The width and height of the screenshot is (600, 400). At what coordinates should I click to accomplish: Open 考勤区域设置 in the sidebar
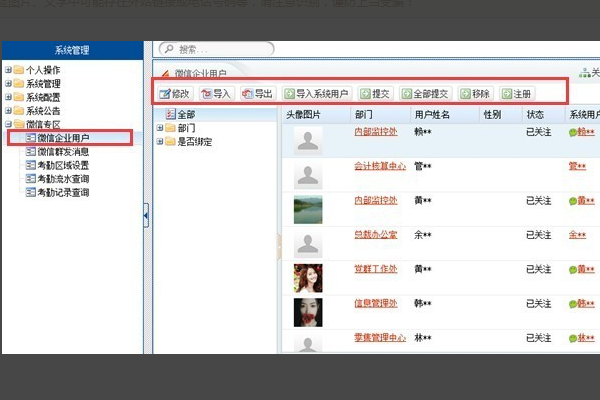point(63,165)
